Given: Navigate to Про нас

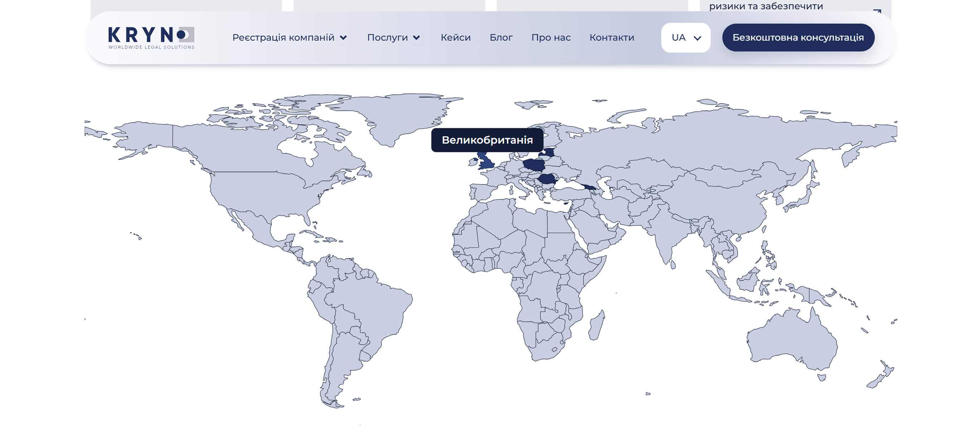Looking at the screenshot, I should 550,38.
